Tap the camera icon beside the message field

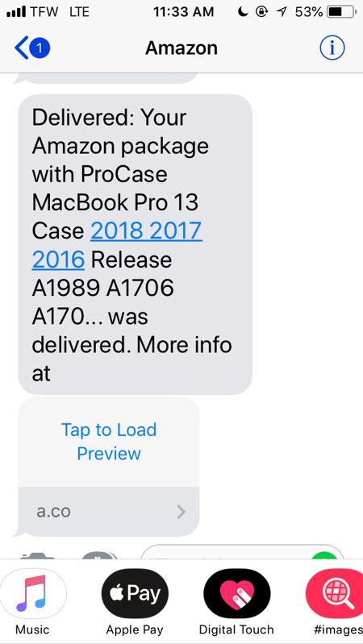click(37, 555)
